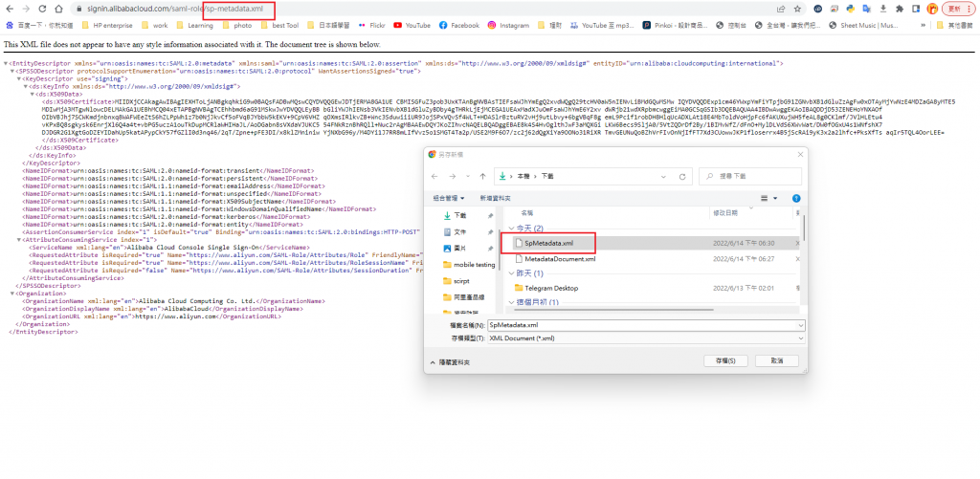Open the Flickr bookmark
Viewport: 980px width, 479px height.
click(372, 26)
